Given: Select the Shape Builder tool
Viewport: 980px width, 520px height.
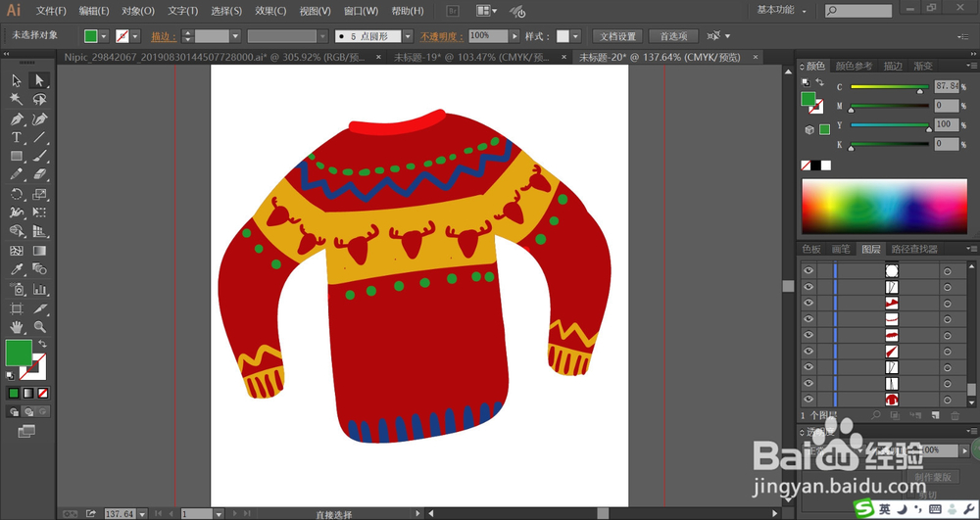Looking at the screenshot, I should 17,231.
